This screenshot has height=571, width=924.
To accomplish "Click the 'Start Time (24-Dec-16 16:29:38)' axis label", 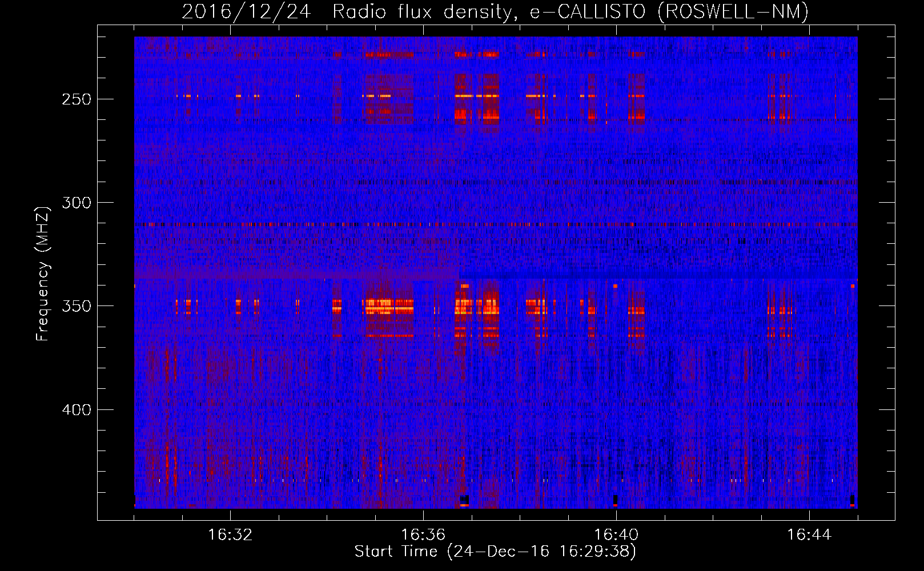I will [495, 552].
